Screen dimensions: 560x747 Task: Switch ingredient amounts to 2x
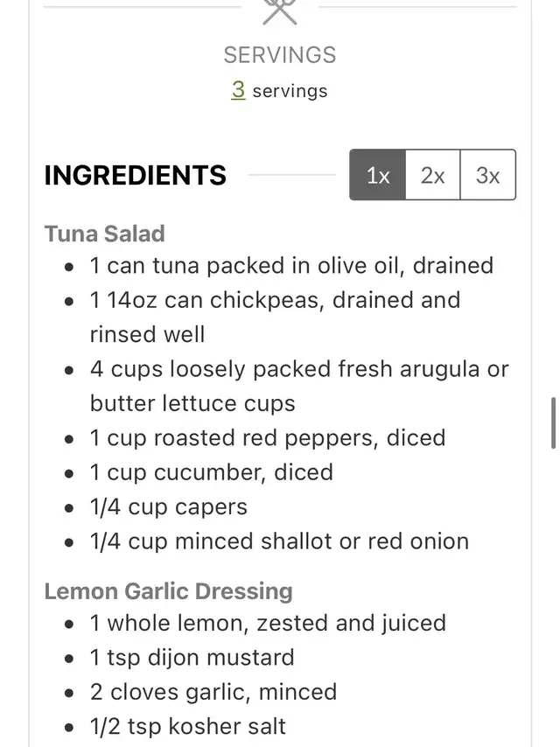coord(433,175)
